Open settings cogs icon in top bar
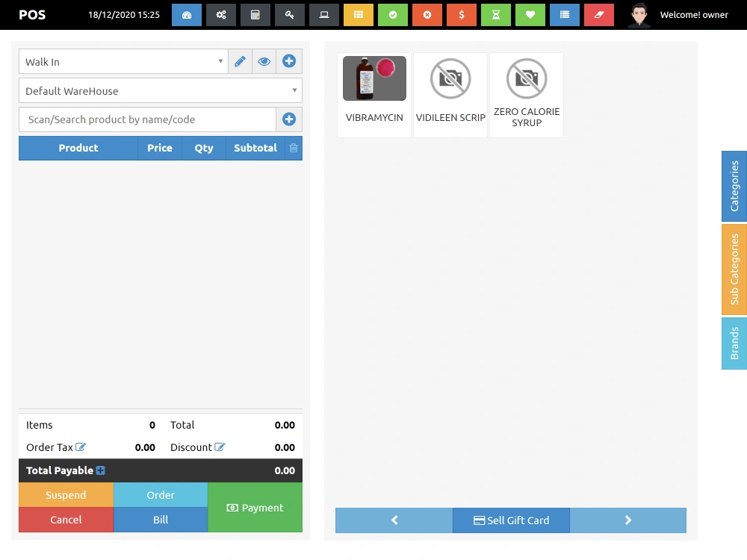747x560 pixels. click(x=221, y=15)
